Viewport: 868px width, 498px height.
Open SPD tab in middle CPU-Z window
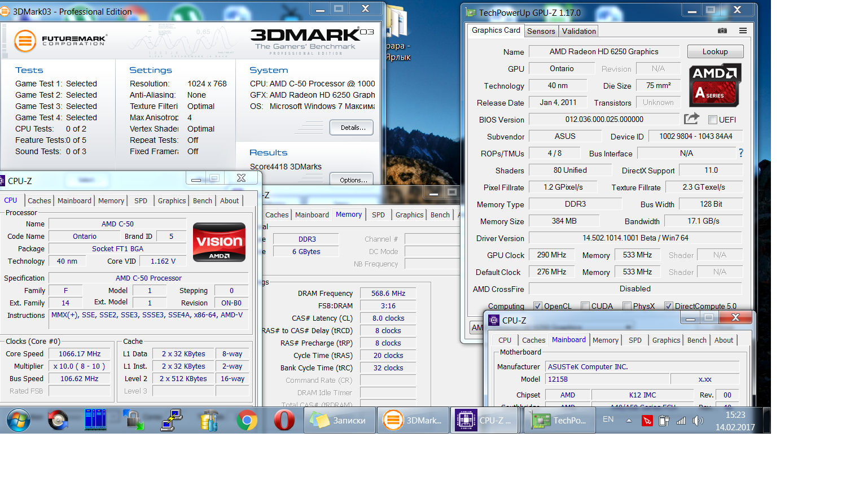(x=378, y=215)
